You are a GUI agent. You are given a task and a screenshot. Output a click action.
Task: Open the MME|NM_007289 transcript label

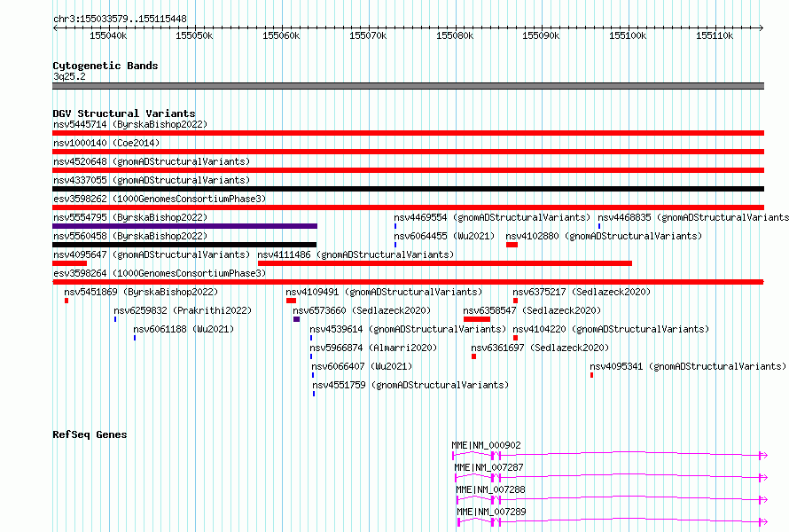tap(492, 512)
